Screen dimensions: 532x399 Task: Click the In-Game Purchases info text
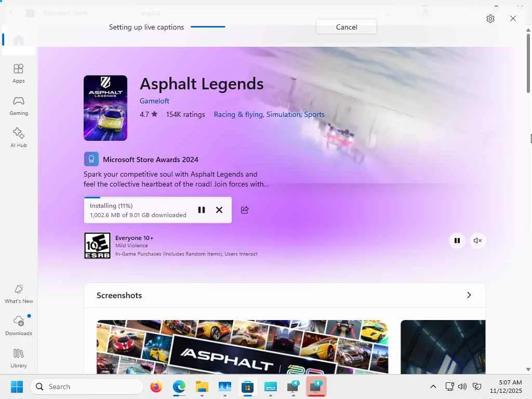tap(187, 254)
